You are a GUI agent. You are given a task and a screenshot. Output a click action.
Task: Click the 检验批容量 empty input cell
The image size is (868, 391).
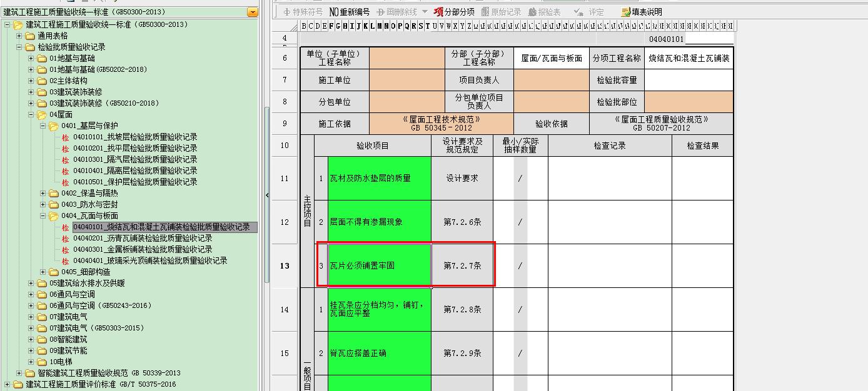point(688,80)
